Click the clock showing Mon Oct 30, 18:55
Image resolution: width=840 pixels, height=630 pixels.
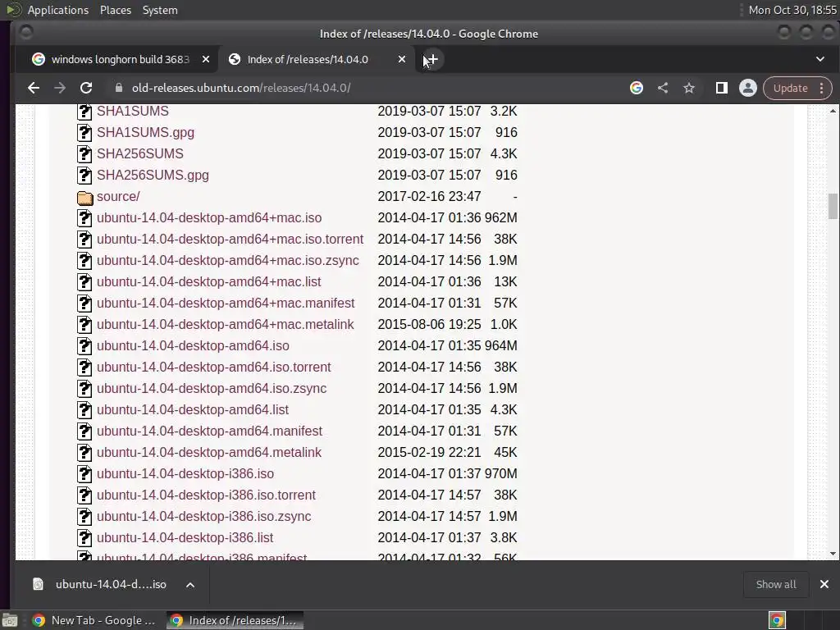pos(792,10)
